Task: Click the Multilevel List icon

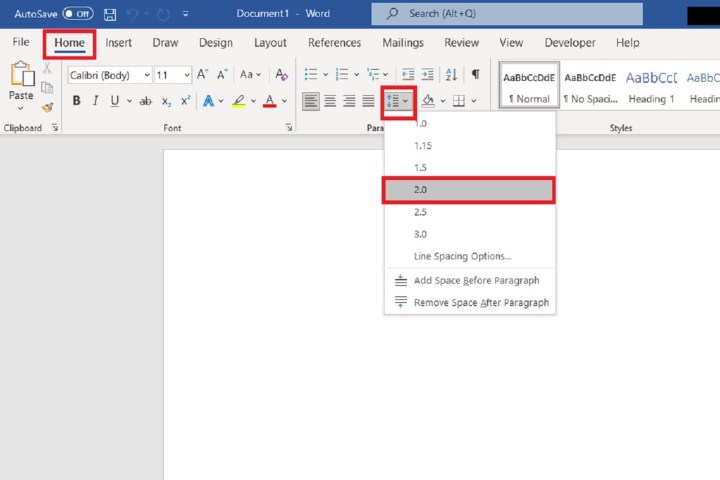Action: pos(373,74)
